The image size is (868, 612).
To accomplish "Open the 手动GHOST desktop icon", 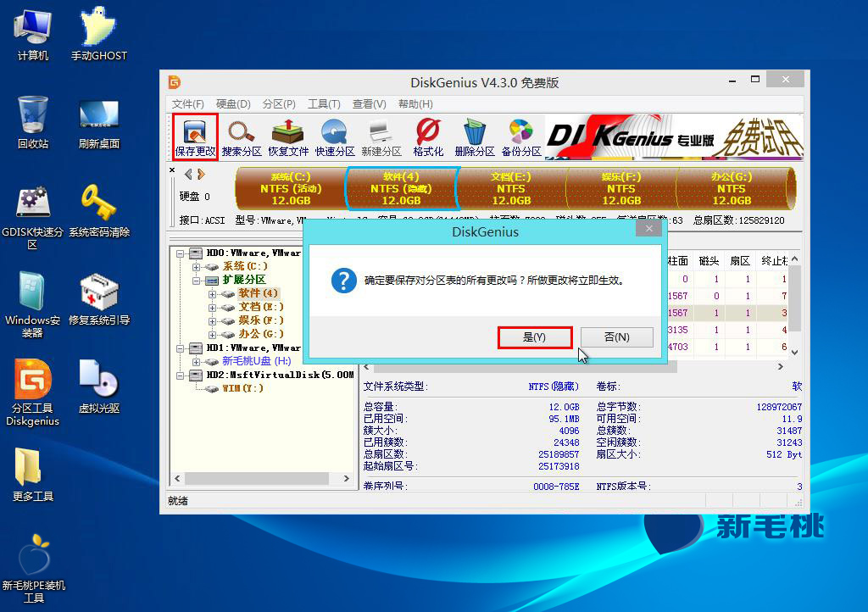I will 99,34.
